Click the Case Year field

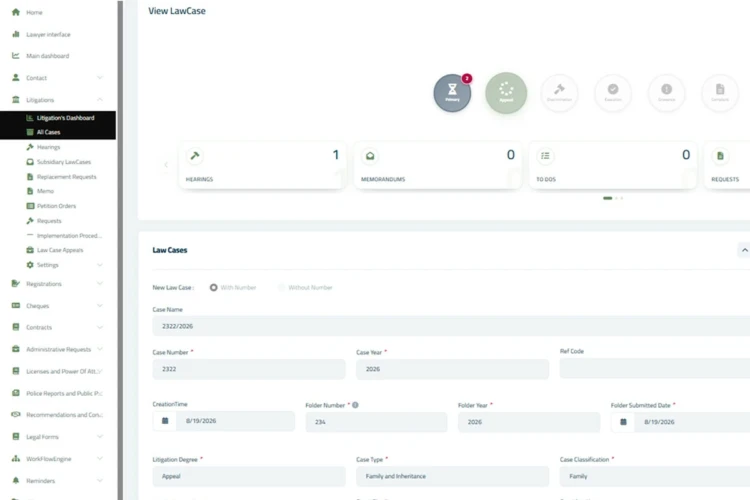coord(452,369)
